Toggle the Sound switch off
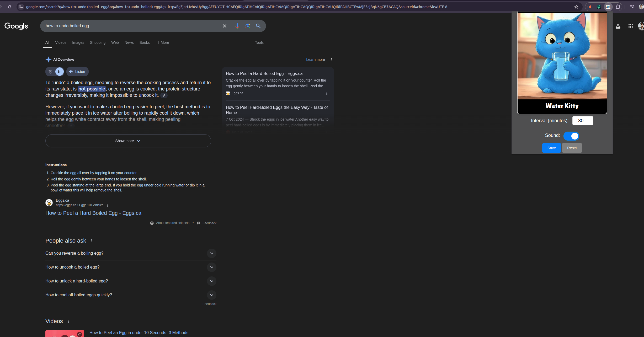The image size is (644, 337). click(x=571, y=136)
